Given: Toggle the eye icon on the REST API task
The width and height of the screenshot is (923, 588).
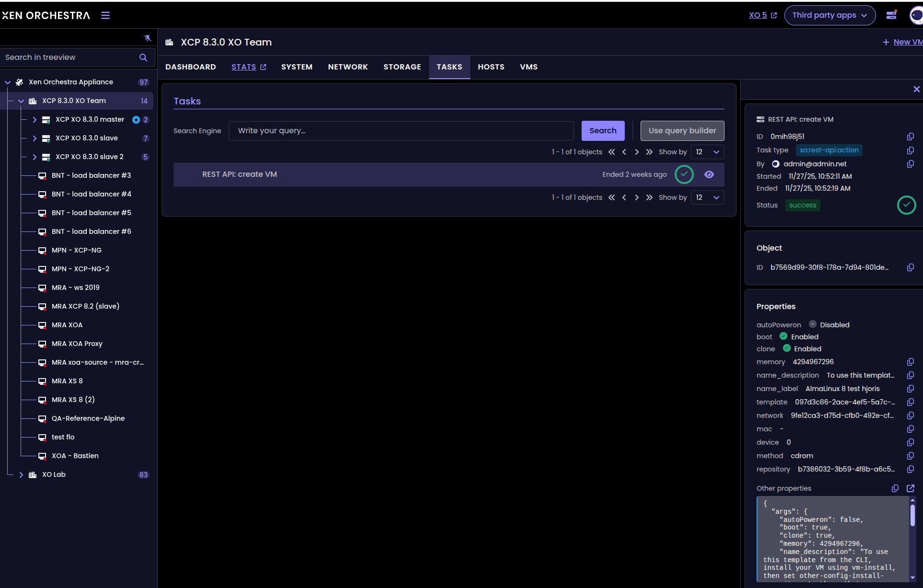Looking at the screenshot, I should point(709,174).
